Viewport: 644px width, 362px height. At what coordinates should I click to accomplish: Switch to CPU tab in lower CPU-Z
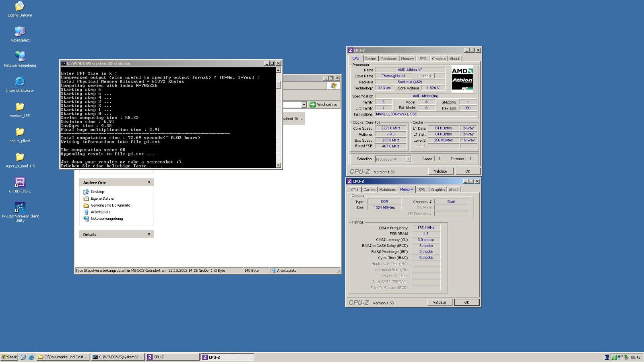click(354, 190)
